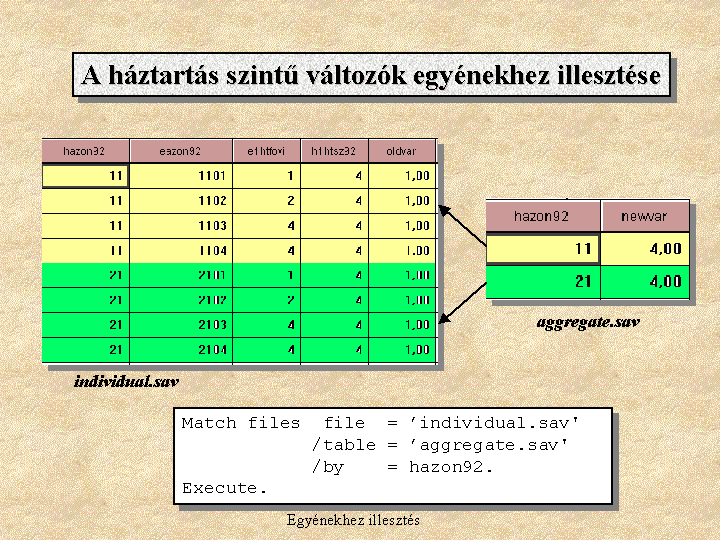Click the hazon32 column header
The height and width of the screenshot is (540, 720).
point(85,151)
